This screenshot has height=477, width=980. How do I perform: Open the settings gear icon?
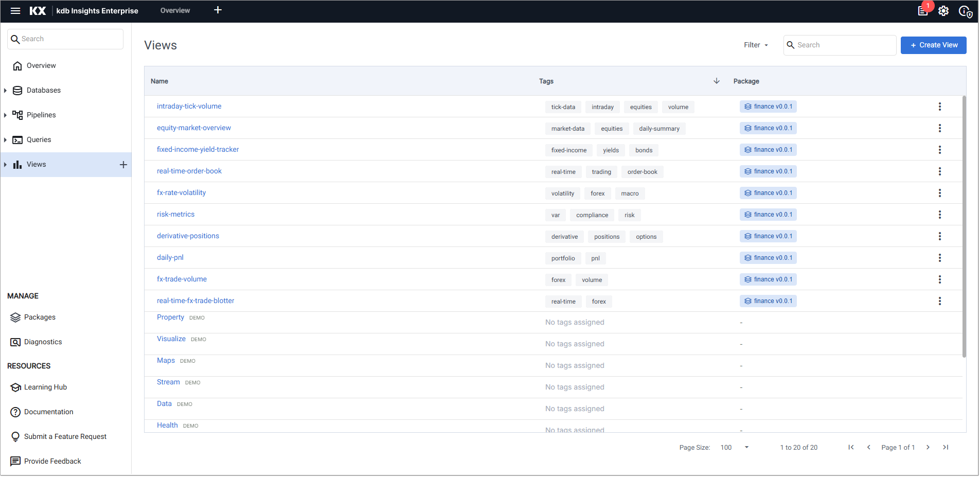[943, 11]
